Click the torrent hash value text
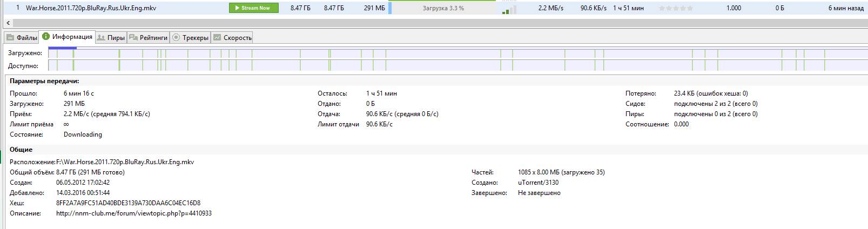Screen dimensions: 868x229 tap(128, 203)
